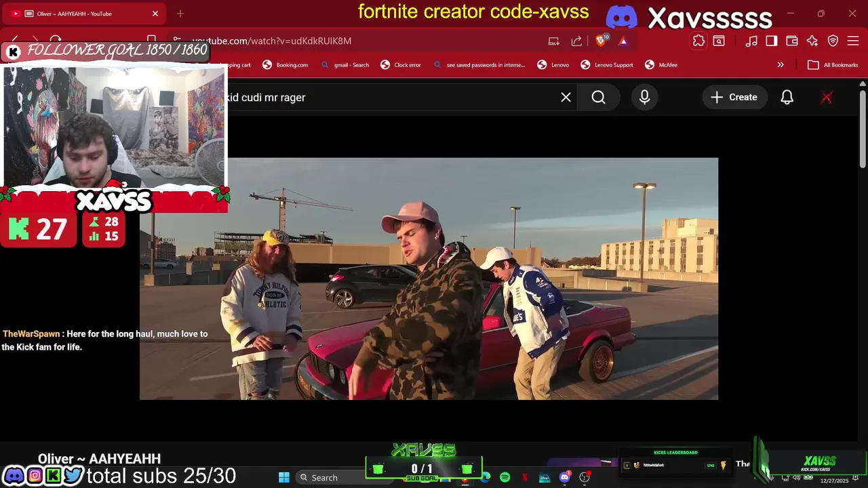Open the Windows Start menu
Image resolution: width=868 pixels, height=488 pixels.
pos(284,477)
